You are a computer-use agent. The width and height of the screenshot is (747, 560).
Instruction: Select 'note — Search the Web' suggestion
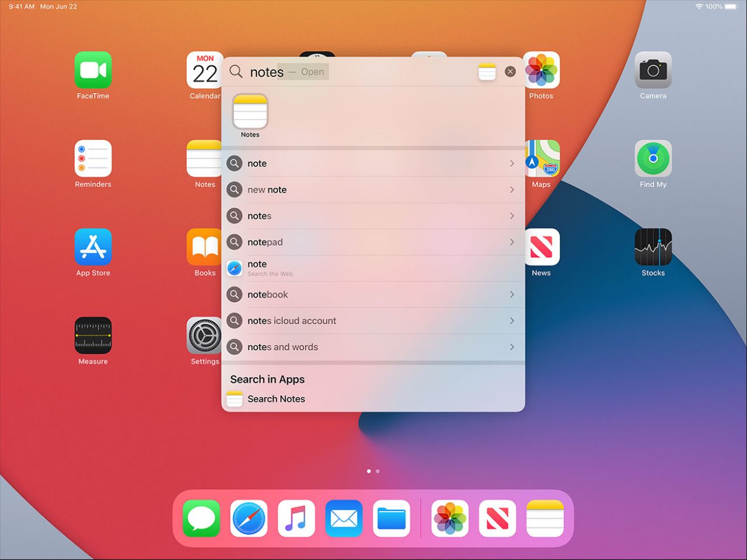point(373,268)
